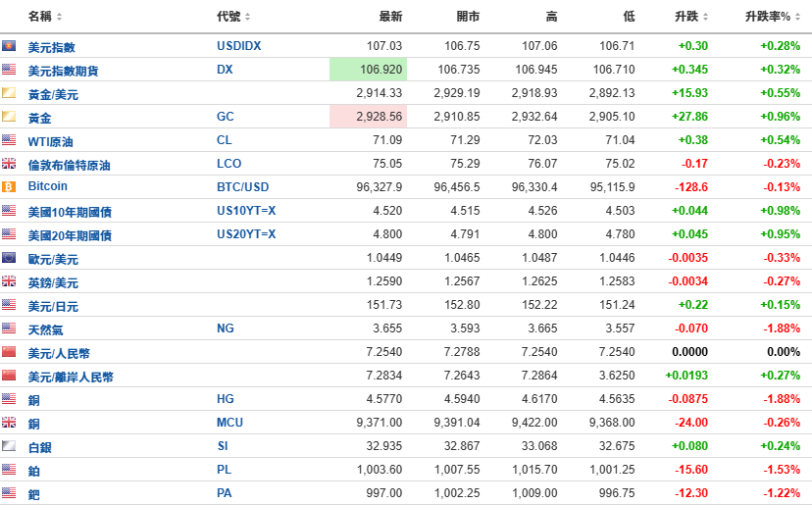Click BTC/USD symbol code
Viewport: 812px width, 505px height.
243,187
